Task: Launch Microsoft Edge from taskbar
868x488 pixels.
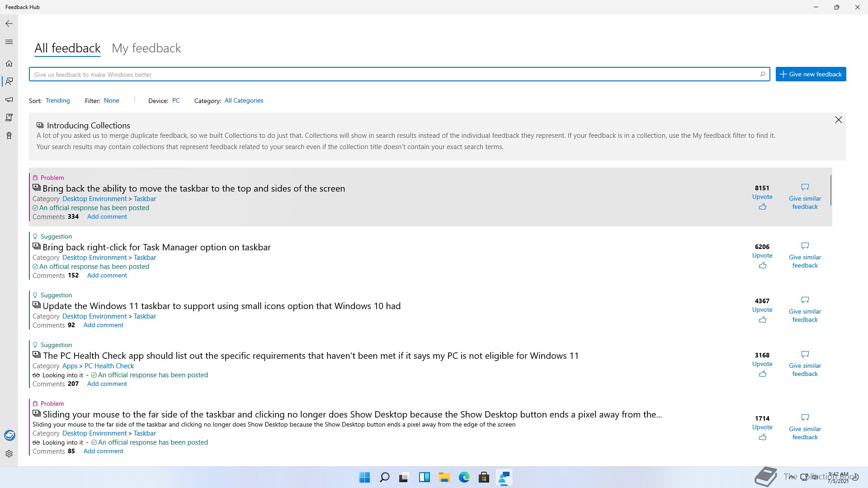Action: coord(464,478)
